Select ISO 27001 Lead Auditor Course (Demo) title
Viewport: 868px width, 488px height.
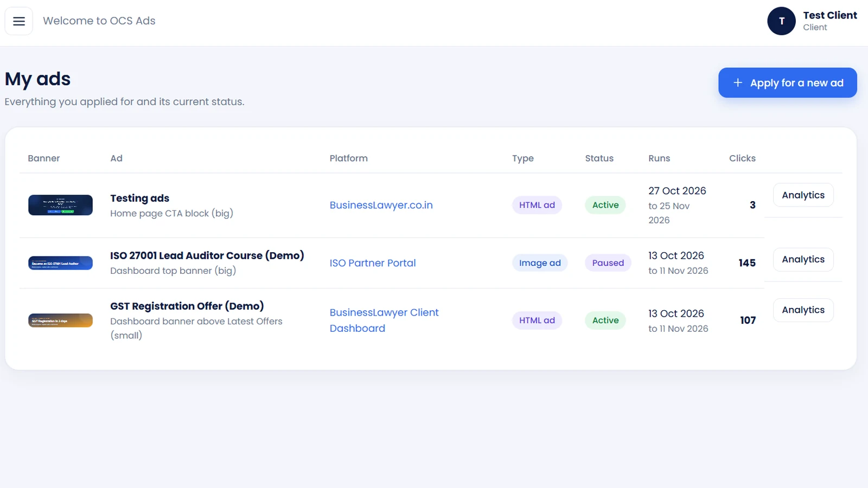(207, 255)
